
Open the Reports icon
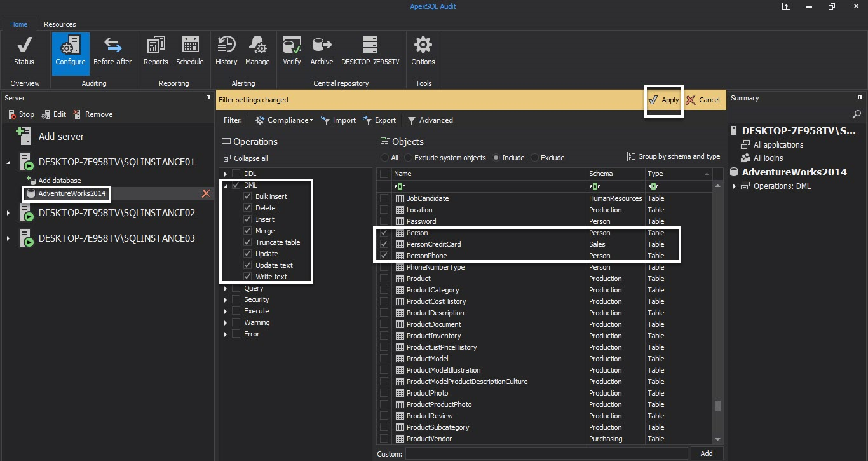156,52
